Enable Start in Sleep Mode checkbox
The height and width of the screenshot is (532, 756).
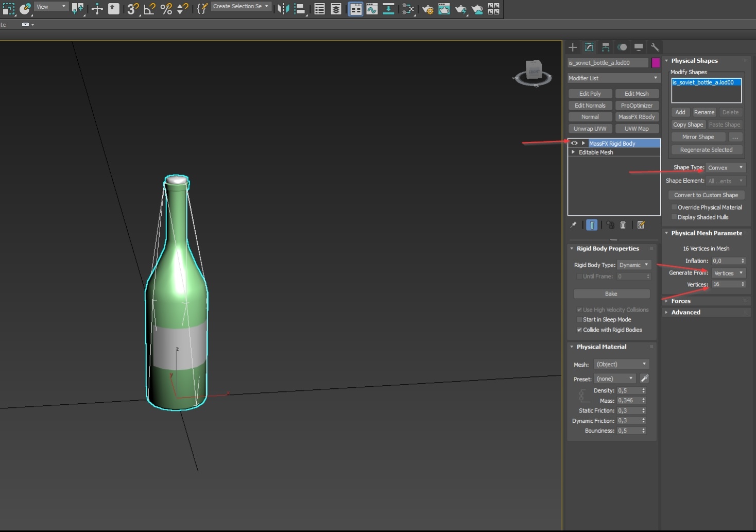[x=579, y=319]
